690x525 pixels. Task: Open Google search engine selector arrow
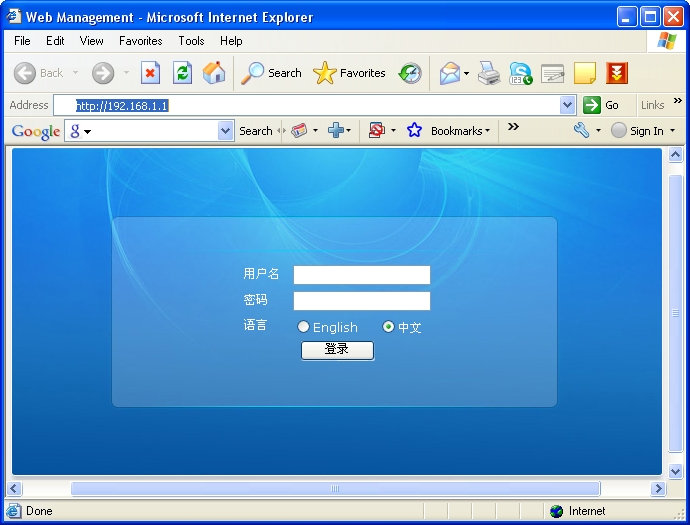pos(87,132)
